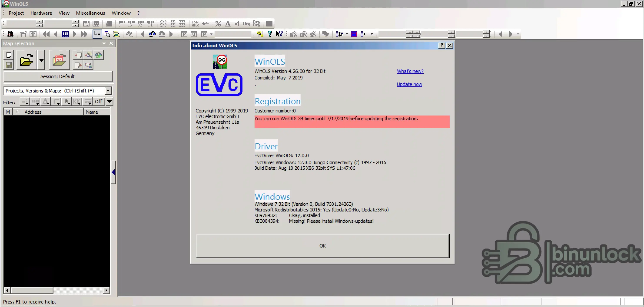
Task: Close the Map selection panel
Action: [x=111, y=43]
